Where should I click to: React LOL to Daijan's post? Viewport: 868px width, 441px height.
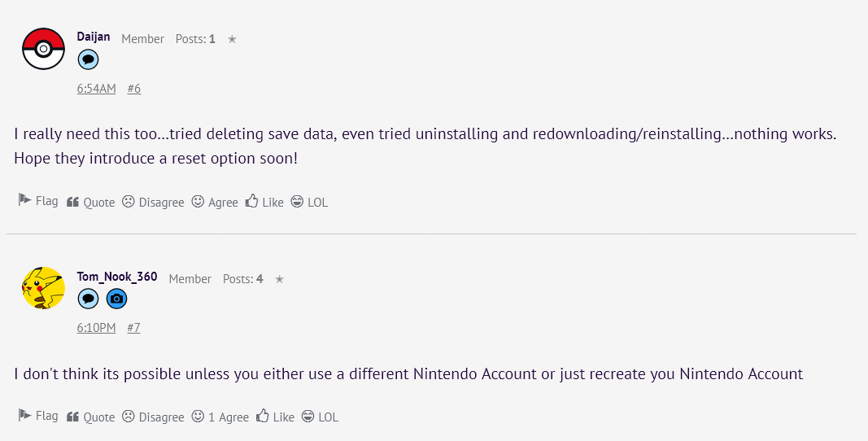309,202
